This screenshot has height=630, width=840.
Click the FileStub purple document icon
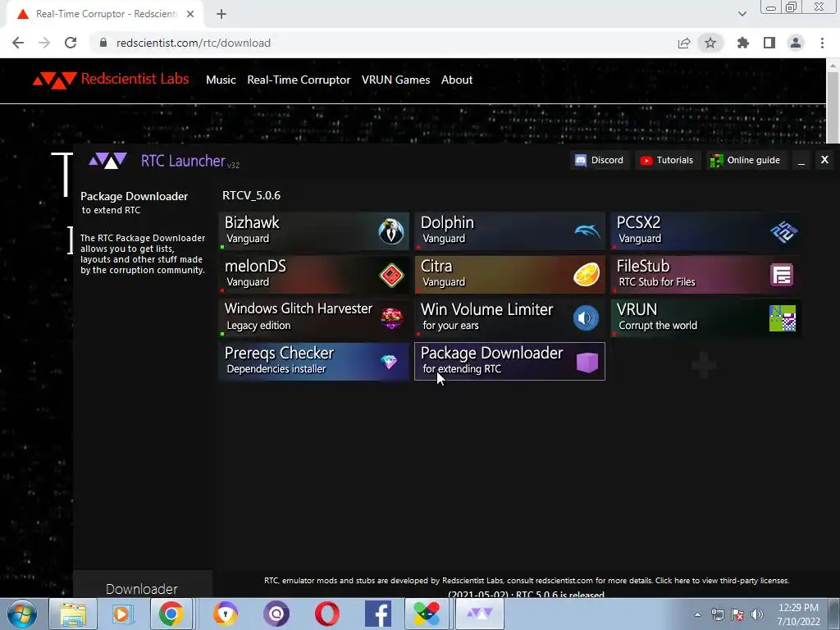(x=782, y=275)
